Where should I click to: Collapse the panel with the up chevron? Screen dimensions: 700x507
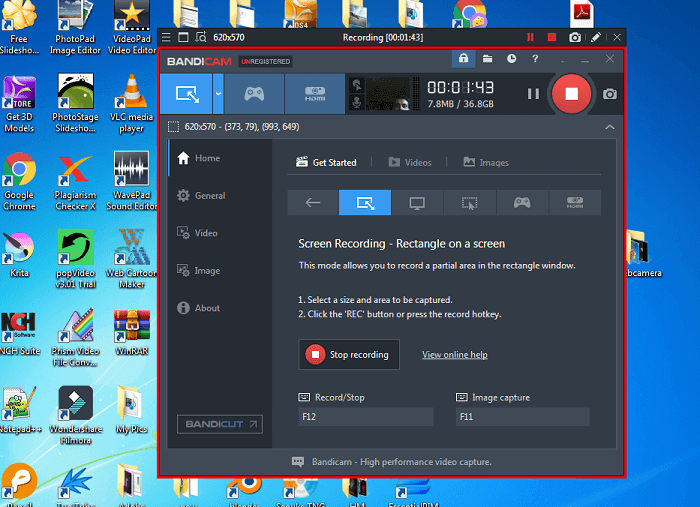point(610,127)
